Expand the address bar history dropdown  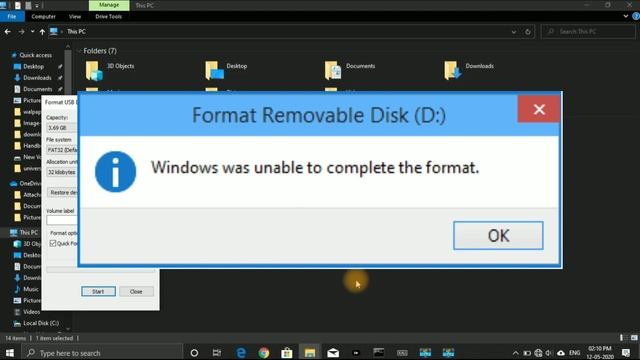513,32
